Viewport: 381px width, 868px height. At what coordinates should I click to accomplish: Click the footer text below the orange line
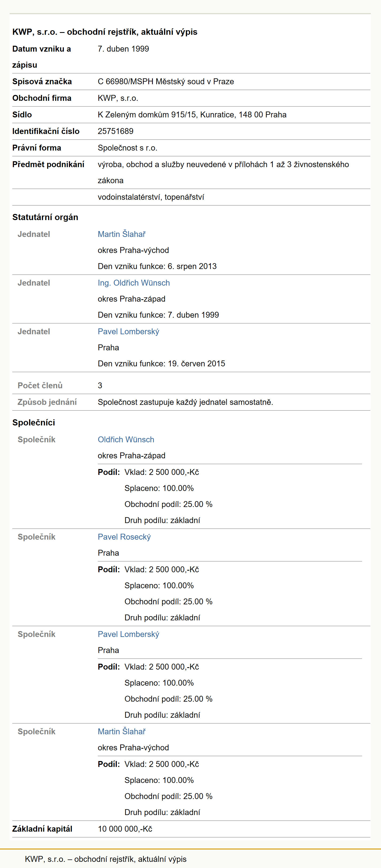pyautogui.click(x=106, y=859)
